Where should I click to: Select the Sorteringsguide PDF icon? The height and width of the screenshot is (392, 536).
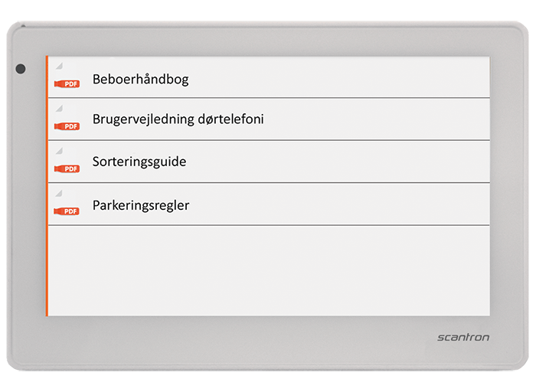coord(67,169)
